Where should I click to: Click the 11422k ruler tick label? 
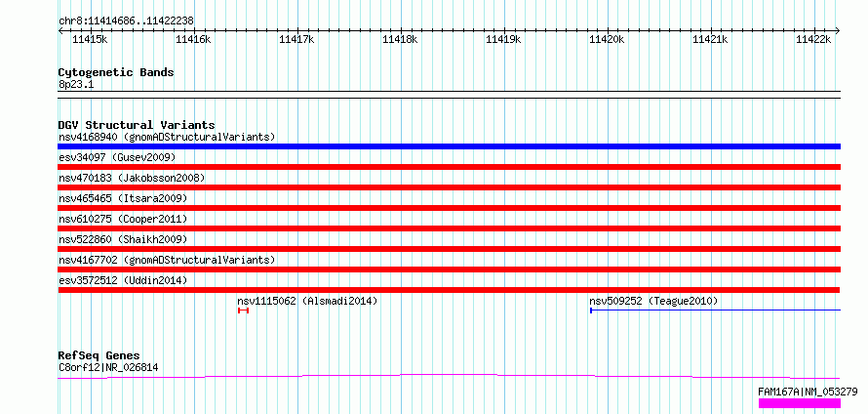pyautogui.click(x=813, y=39)
